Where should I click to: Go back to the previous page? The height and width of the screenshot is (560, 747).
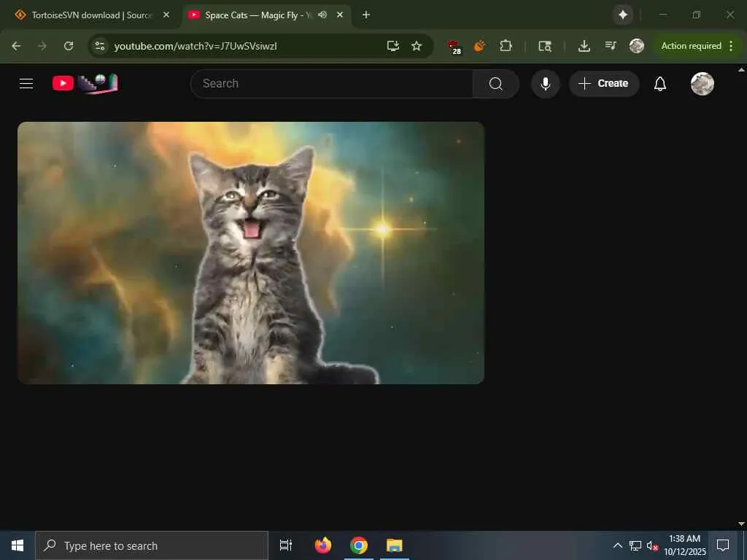point(16,46)
